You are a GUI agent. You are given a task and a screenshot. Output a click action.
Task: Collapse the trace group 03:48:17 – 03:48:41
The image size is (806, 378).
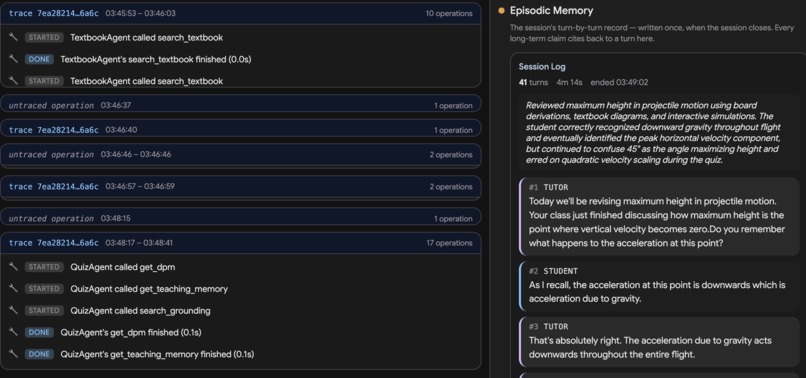click(241, 243)
